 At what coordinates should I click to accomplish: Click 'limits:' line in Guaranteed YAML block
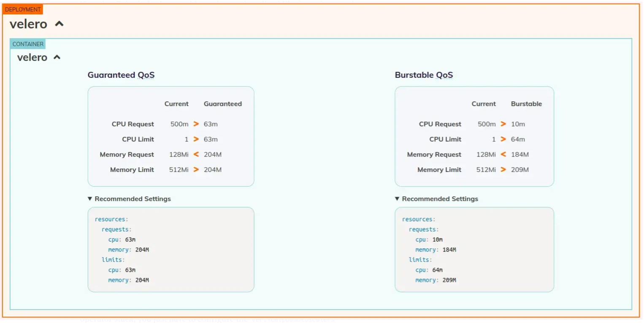point(113,260)
